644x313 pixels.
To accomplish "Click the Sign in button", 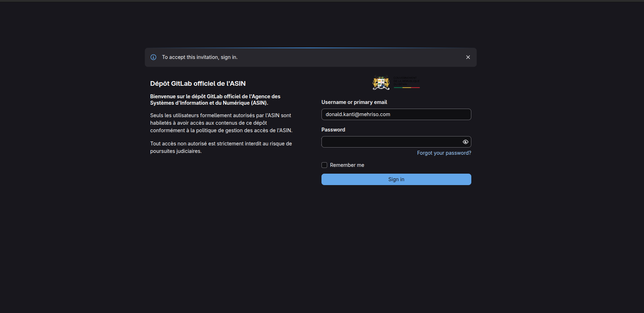I will pos(396,179).
